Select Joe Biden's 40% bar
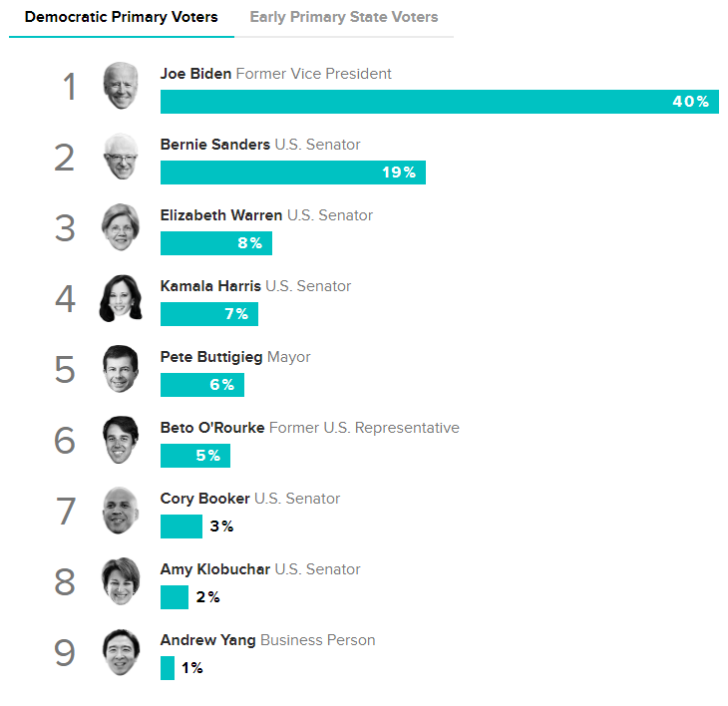The image size is (728, 706). 440,102
